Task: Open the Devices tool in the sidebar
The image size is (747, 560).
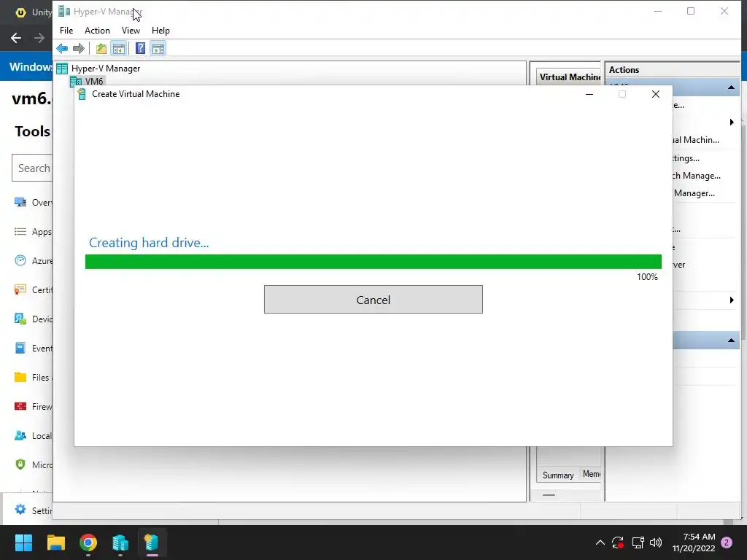Action: [x=32, y=319]
